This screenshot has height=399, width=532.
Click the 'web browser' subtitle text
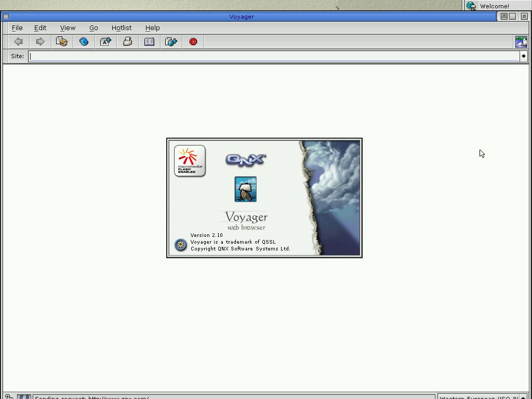pos(246,228)
